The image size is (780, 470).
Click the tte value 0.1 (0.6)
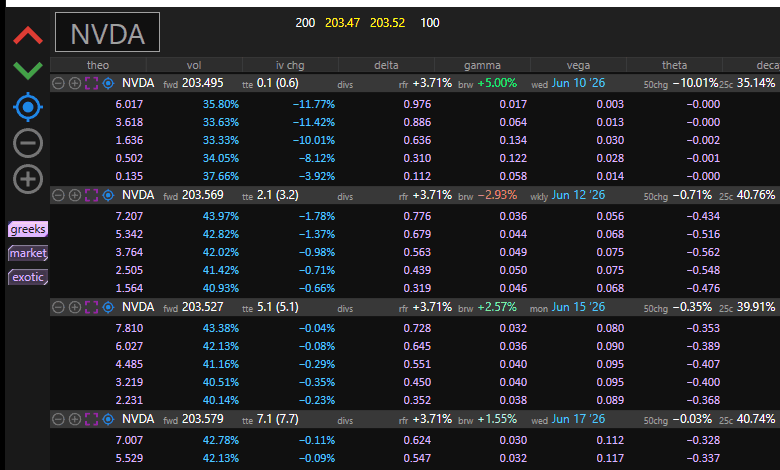278,83
